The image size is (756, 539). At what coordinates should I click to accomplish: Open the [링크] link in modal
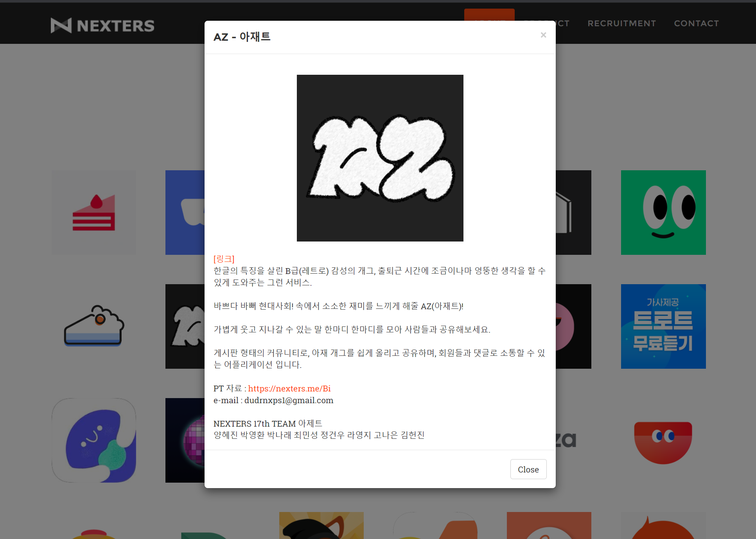(224, 259)
